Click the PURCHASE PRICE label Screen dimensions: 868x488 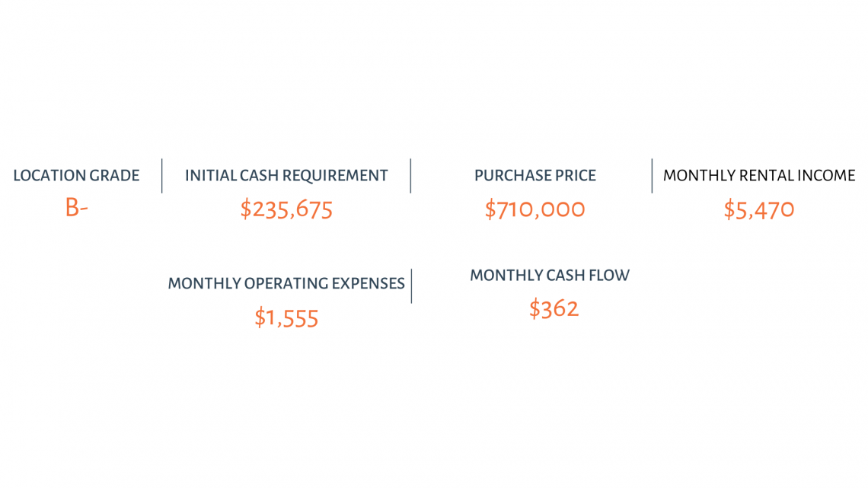pos(535,175)
